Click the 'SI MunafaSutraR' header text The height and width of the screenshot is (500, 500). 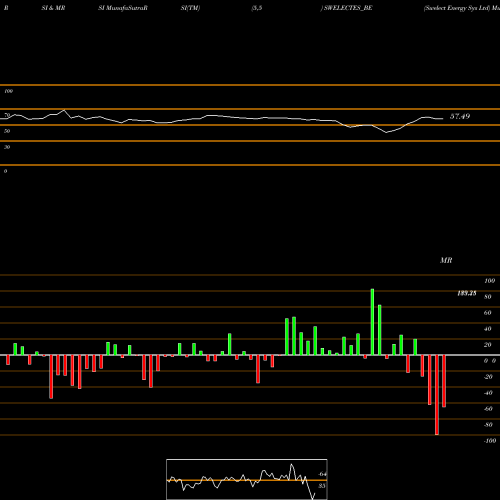pyautogui.click(x=123, y=8)
